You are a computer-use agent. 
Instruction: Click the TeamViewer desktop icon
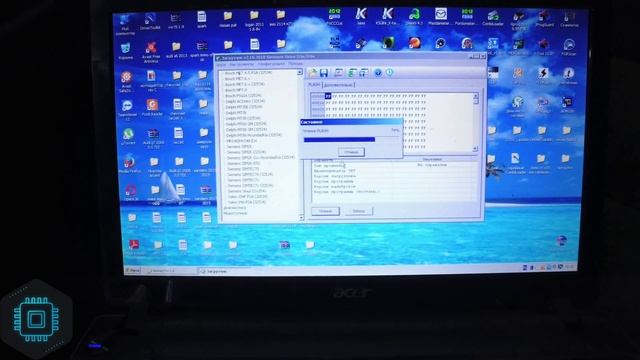[127, 110]
